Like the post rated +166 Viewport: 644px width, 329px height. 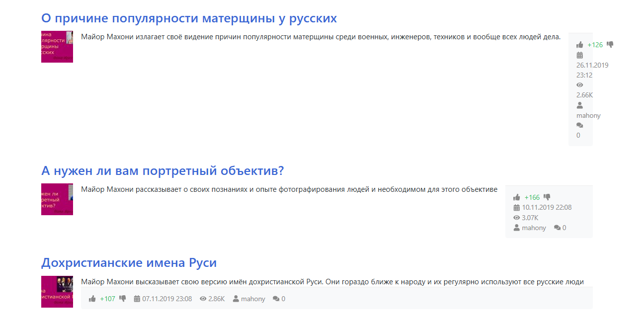pyautogui.click(x=517, y=197)
